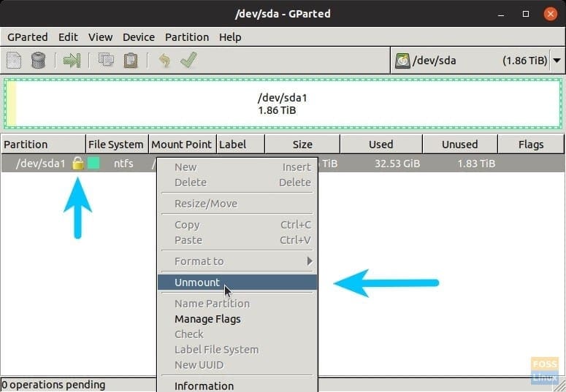The image size is (566, 392).
Task: Open the Edit menu
Action: (x=68, y=37)
